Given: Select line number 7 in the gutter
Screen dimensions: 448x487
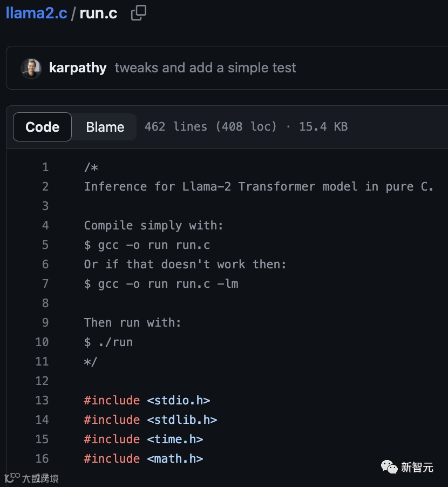Looking at the screenshot, I should pyautogui.click(x=45, y=284).
